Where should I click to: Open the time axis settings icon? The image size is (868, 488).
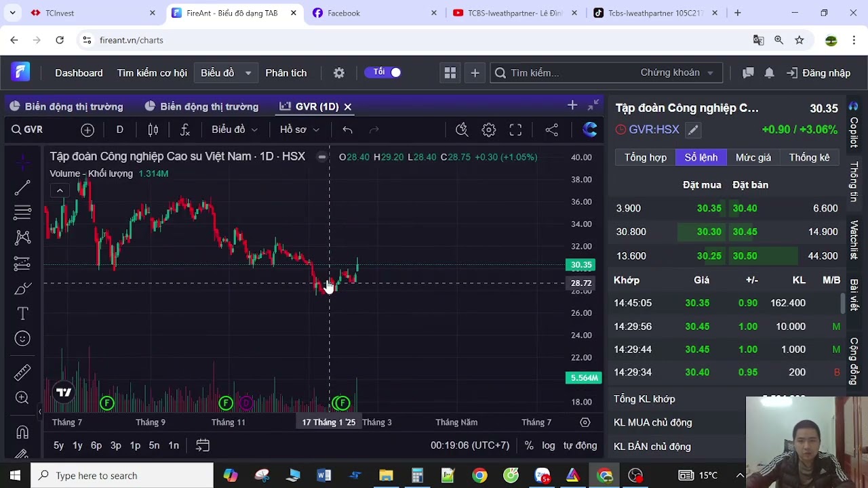click(585, 422)
